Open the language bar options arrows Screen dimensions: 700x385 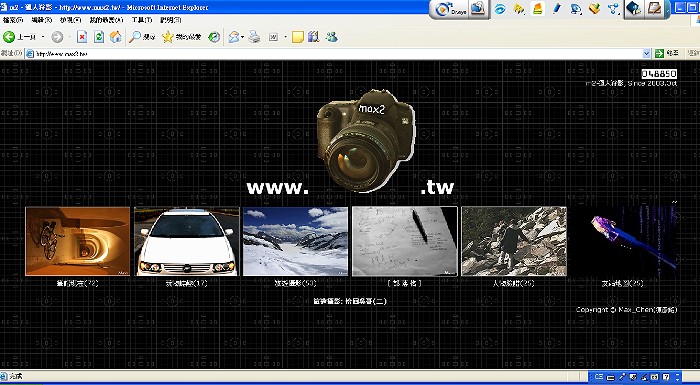[x=677, y=377]
